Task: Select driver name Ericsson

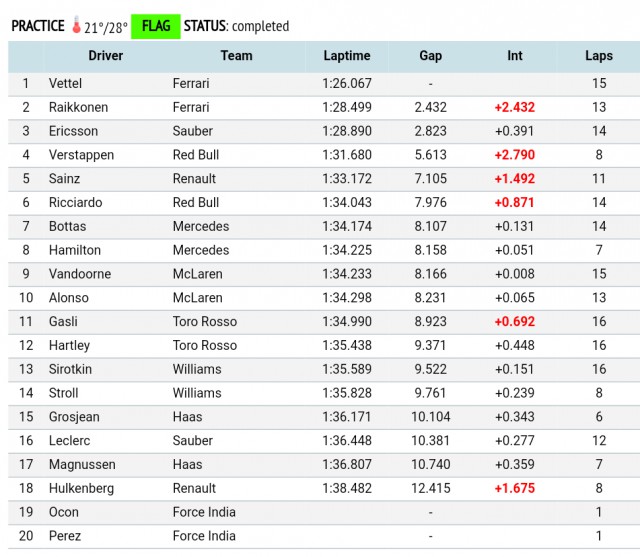Action: point(73,131)
